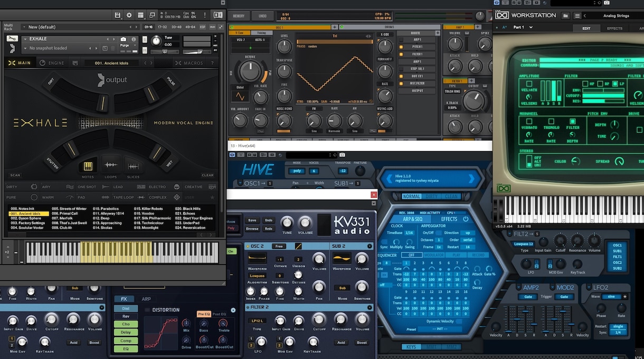Select the Notes keyboard icon in Exhale
Viewport: 644px width, 359px height.
(x=88, y=166)
